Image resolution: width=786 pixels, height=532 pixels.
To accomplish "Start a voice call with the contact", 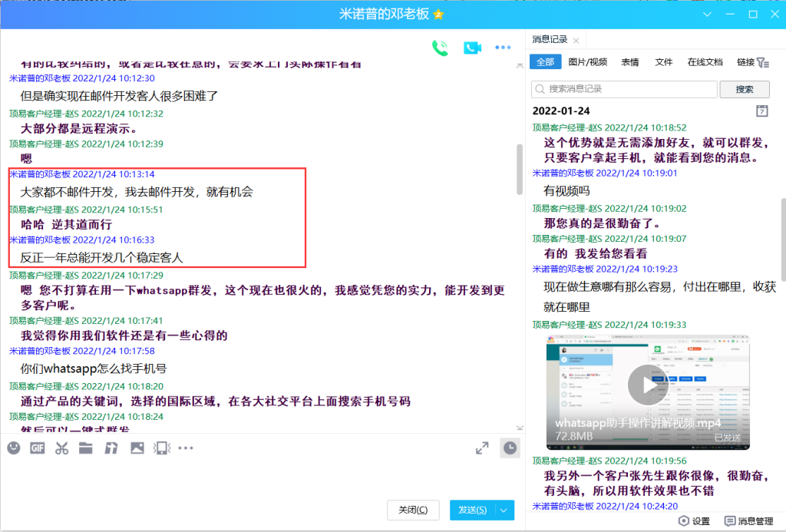I will (x=440, y=48).
